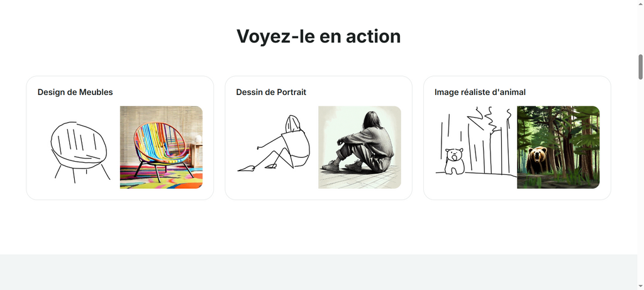Viewport: 644px width, 290px height.
Task: Click the Image réaliste d'animal title
Action: (480, 92)
